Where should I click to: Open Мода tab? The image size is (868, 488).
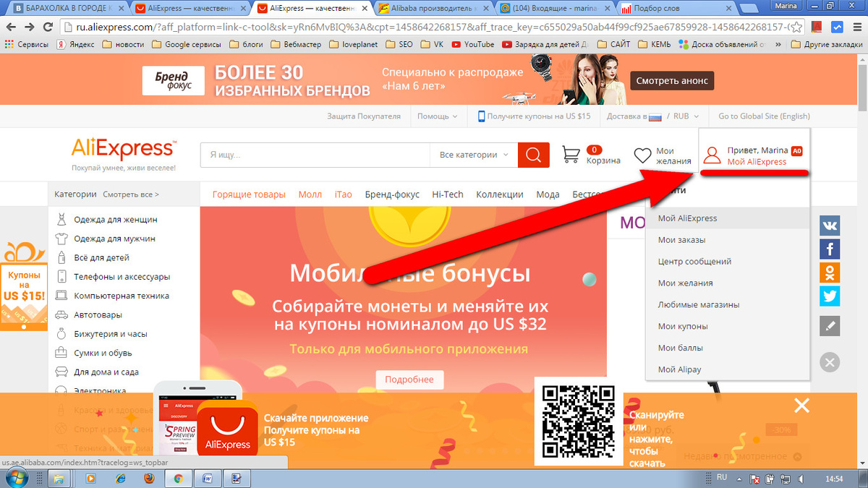click(548, 194)
